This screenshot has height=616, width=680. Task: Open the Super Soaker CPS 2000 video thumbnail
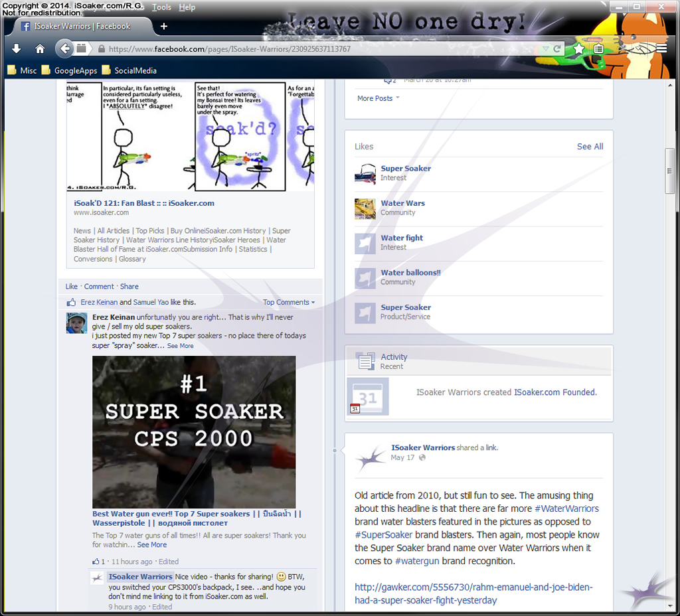(194, 431)
